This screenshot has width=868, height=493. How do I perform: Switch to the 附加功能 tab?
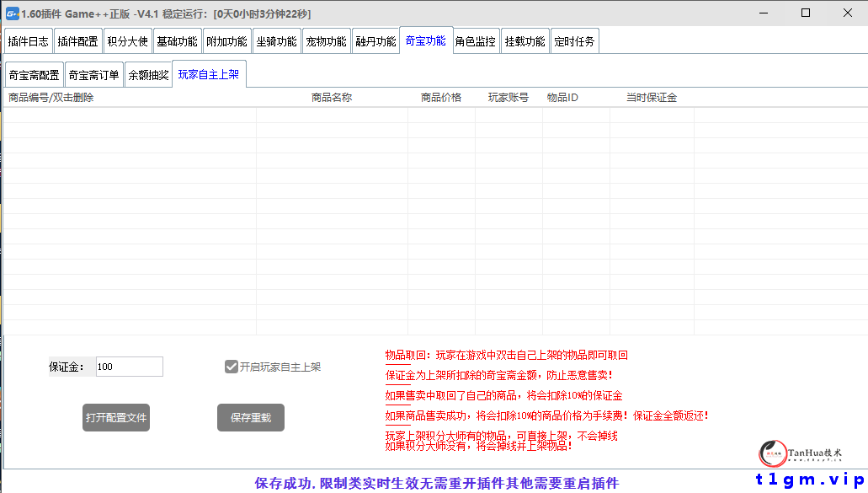point(226,40)
